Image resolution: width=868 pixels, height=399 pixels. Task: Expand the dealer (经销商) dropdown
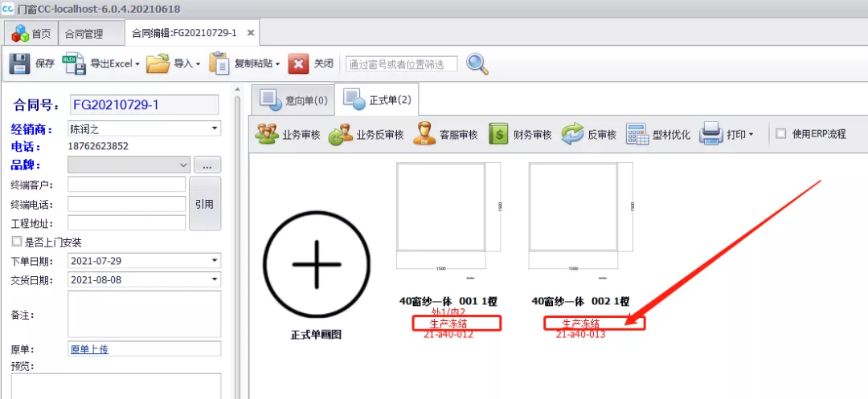tap(215, 128)
